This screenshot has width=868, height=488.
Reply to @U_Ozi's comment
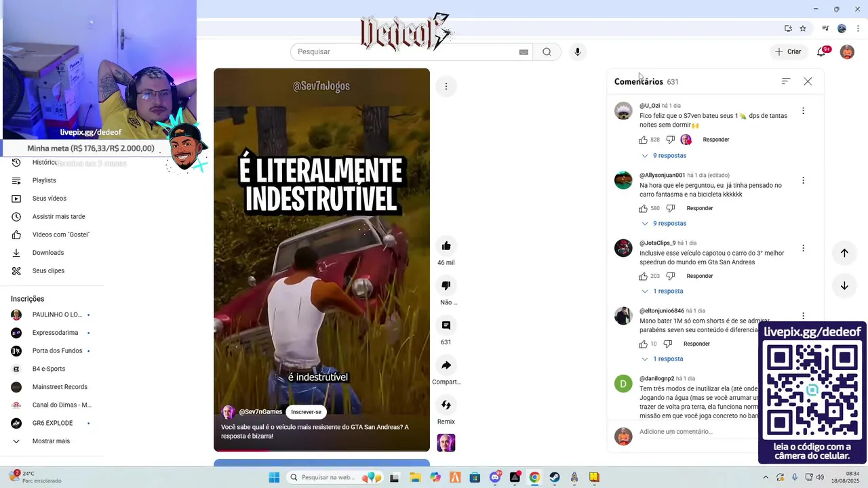tap(715, 140)
